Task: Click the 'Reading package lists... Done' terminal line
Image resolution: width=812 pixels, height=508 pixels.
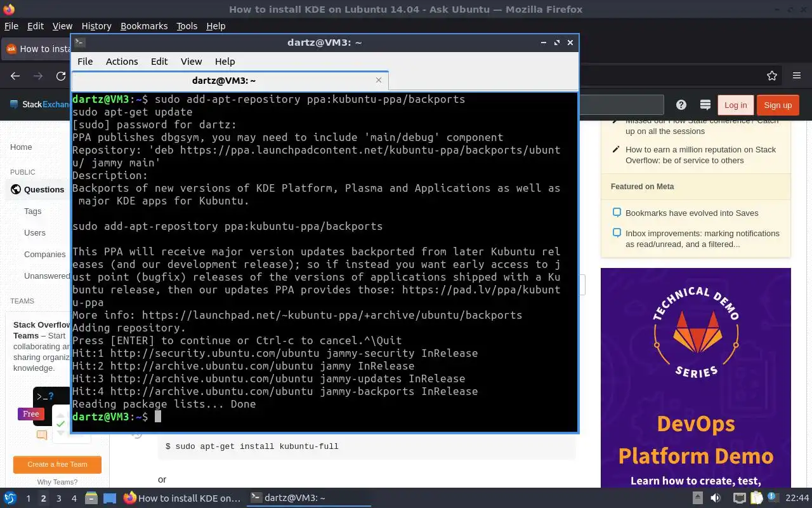Action: coord(164,404)
